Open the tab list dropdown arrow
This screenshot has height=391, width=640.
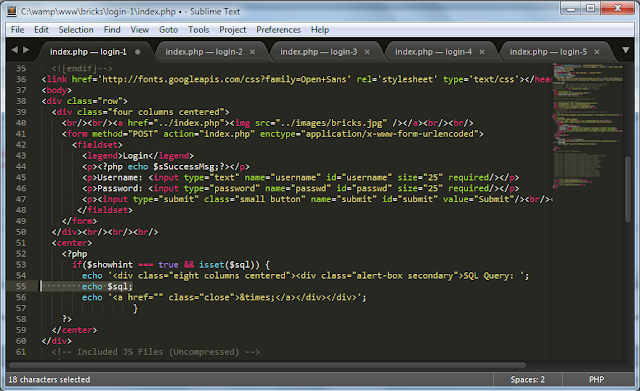(625, 50)
